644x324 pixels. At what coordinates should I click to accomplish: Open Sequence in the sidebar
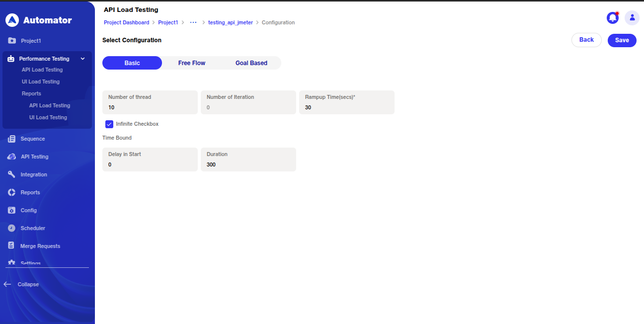pyautogui.click(x=33, y=139)
